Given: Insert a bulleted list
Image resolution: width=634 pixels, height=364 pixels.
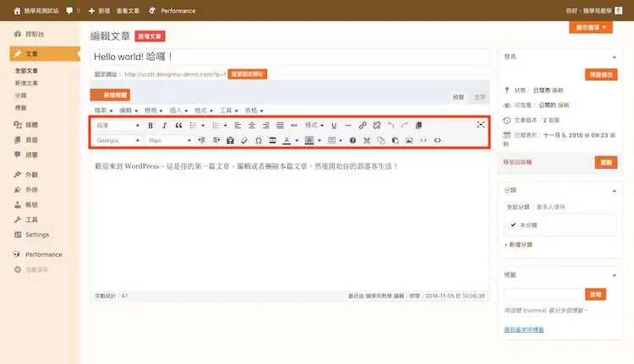Looking at the screenshot, I should coord(193,126).
